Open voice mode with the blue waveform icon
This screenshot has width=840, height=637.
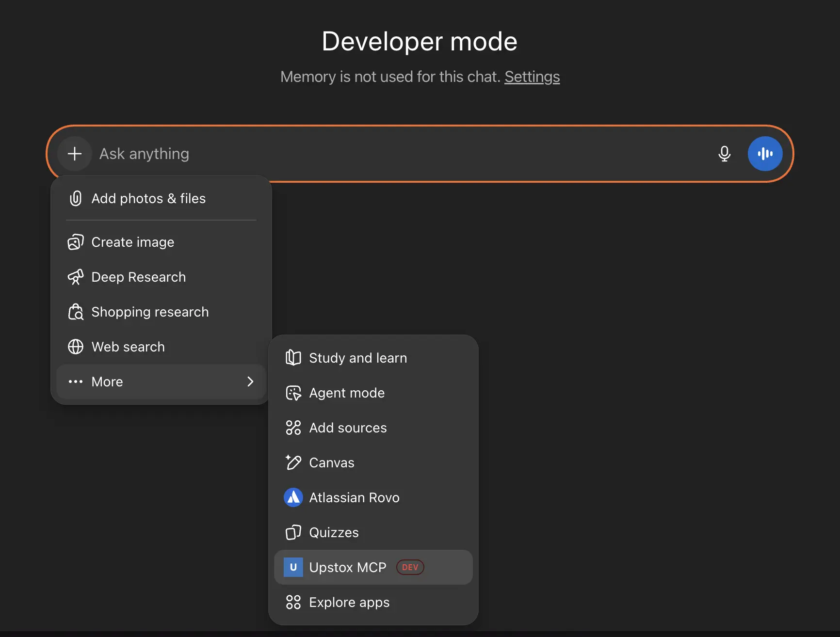[x=765, y=154]
